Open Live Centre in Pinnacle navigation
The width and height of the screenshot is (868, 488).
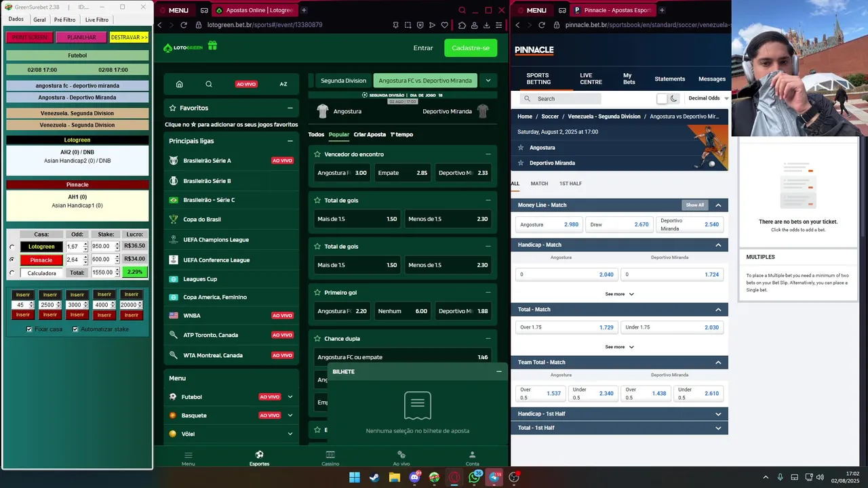click(591, 79)
